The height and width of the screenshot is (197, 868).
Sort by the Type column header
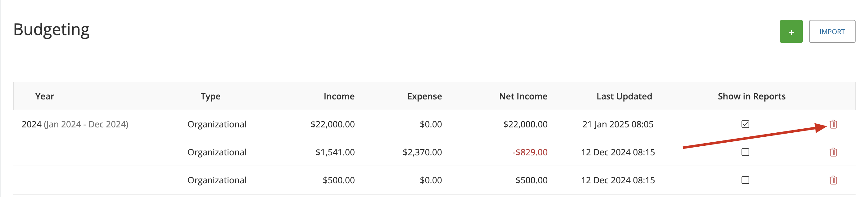coord(210,96)
